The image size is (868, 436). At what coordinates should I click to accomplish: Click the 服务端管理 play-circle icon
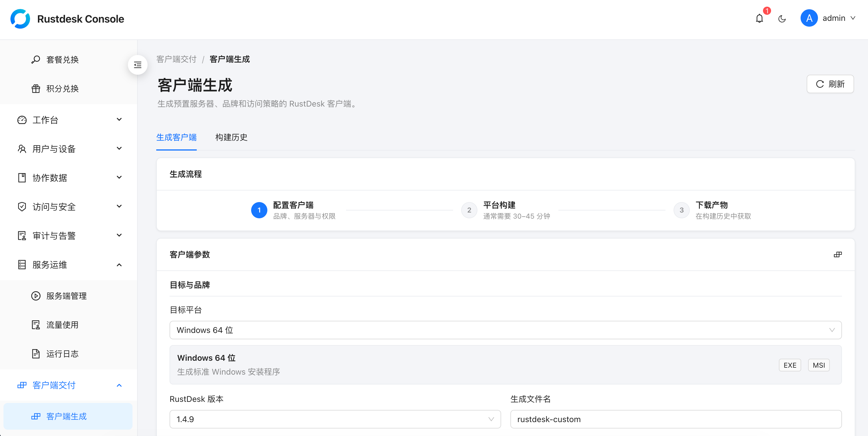(x=36, y=296)
